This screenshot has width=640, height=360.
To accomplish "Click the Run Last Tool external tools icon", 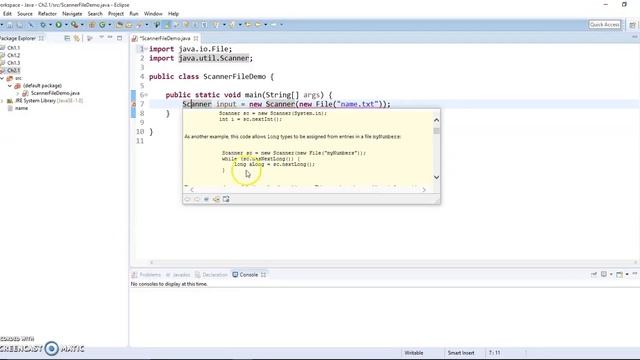I will point(74,25).
